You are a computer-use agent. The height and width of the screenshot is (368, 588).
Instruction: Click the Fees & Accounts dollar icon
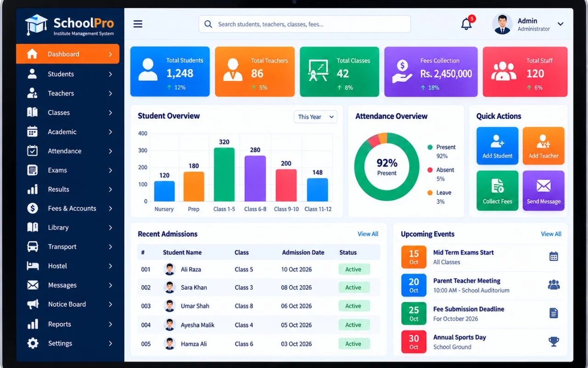(x=33, y=208)
